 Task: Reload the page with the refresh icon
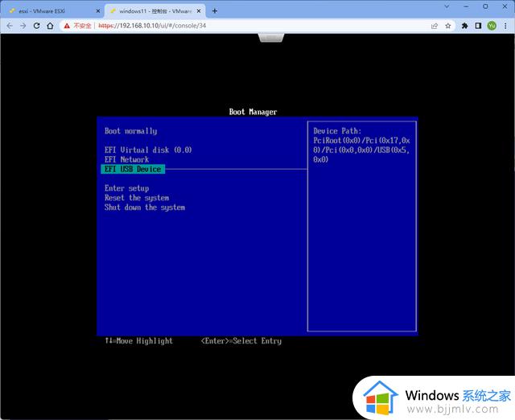(x=36, y=26)
